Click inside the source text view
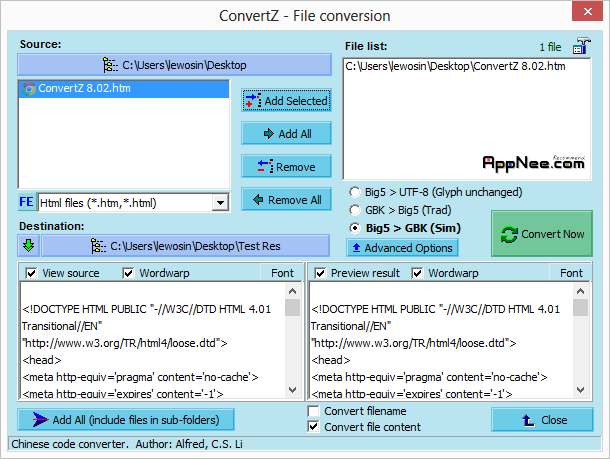The image size is (610, 459). coord(152,340)
